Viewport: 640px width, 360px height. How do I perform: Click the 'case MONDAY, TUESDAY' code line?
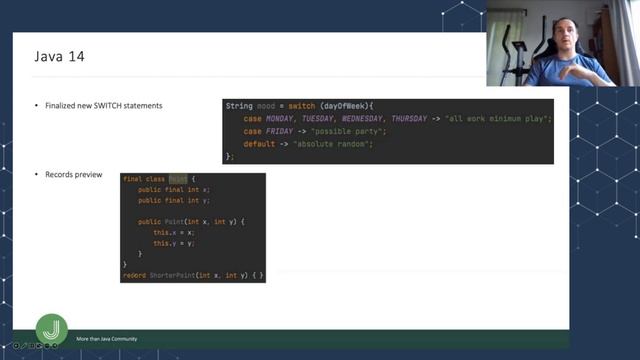[397, 119]
